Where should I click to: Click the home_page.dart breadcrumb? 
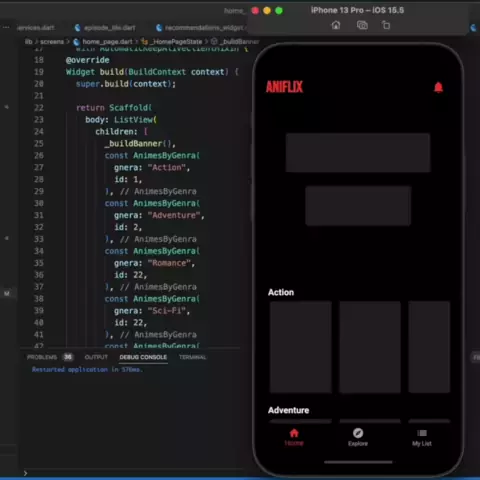coord(107,42)
